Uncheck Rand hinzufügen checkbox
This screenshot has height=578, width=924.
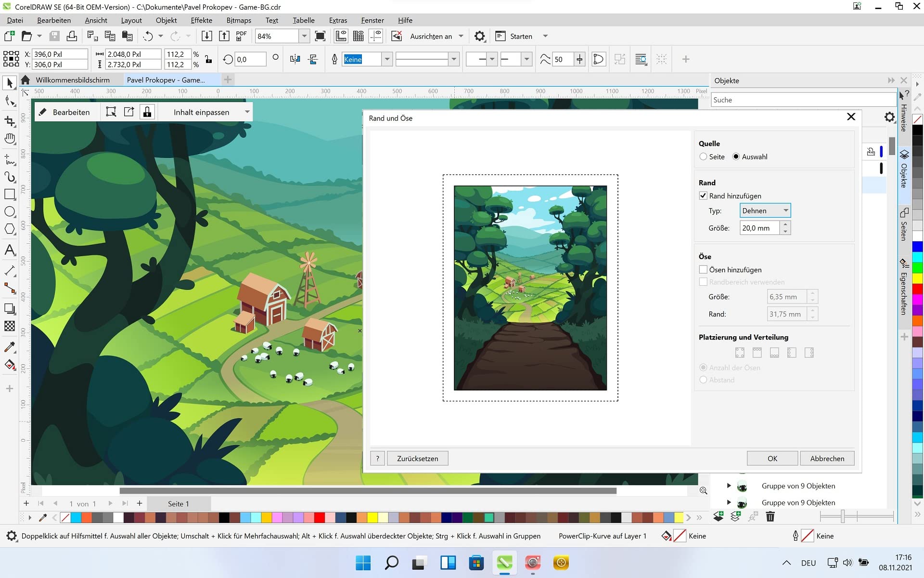[703, 196]
